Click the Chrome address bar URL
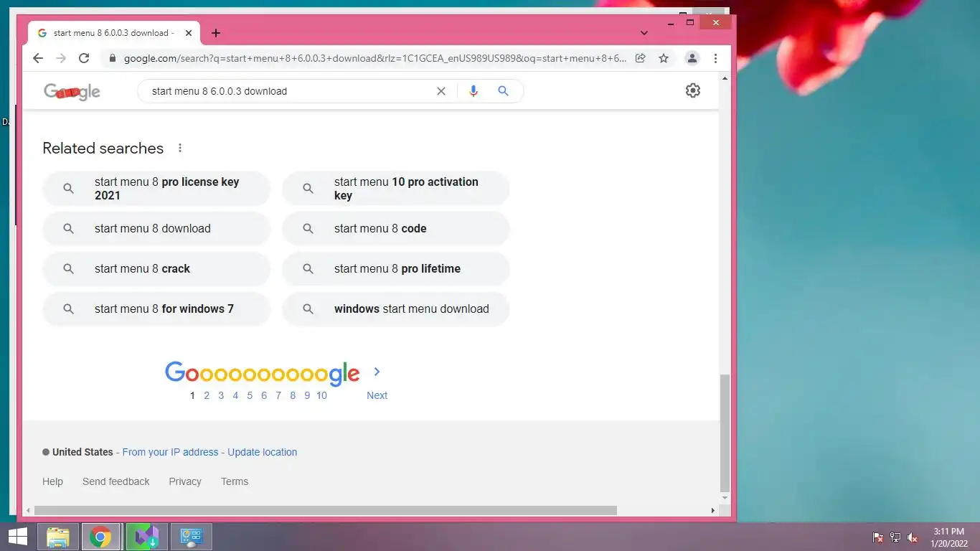The image size is (980, 551). point(374,59)
